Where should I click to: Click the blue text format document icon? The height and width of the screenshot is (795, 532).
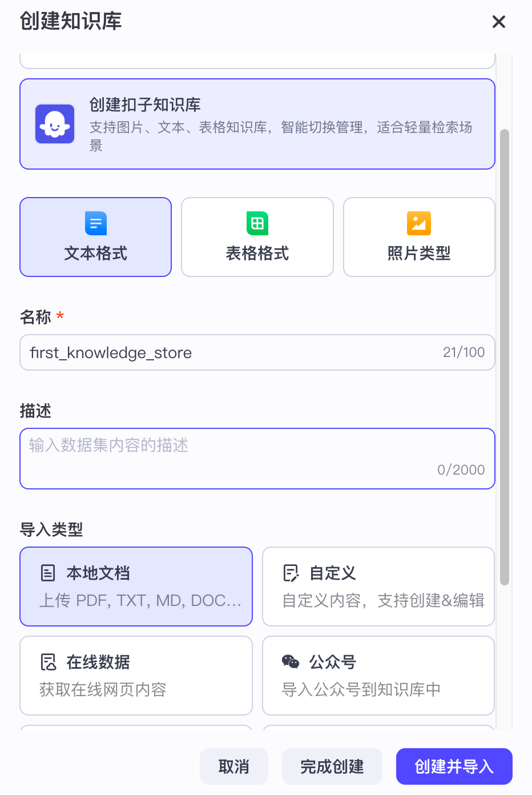pyautogui.click(x=96, y=223)
